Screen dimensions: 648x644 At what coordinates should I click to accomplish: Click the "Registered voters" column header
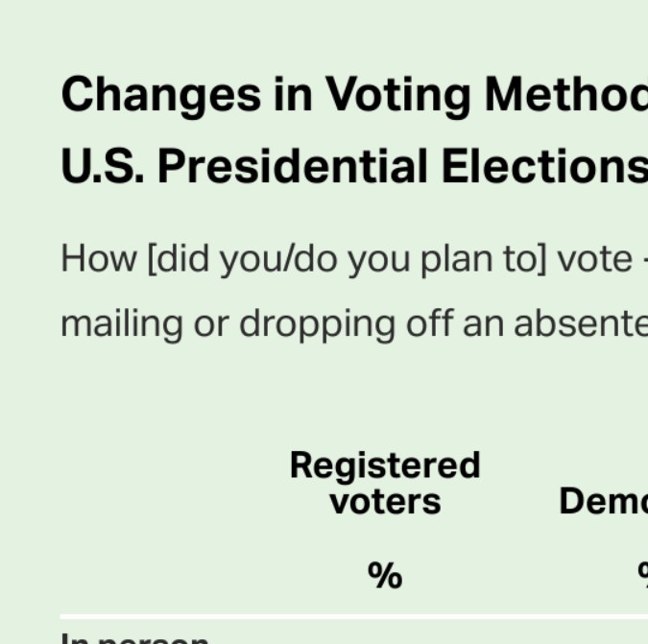pos(385,483)
